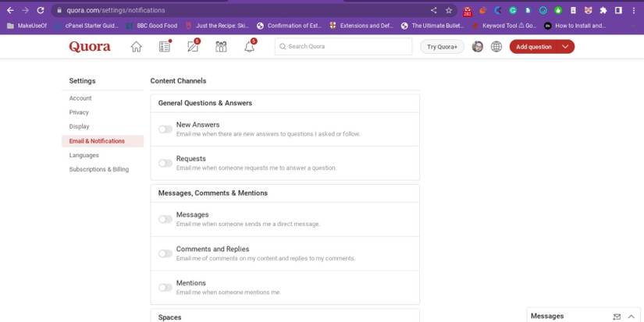Click the browser forward arrow

click(x=26, y=10)
